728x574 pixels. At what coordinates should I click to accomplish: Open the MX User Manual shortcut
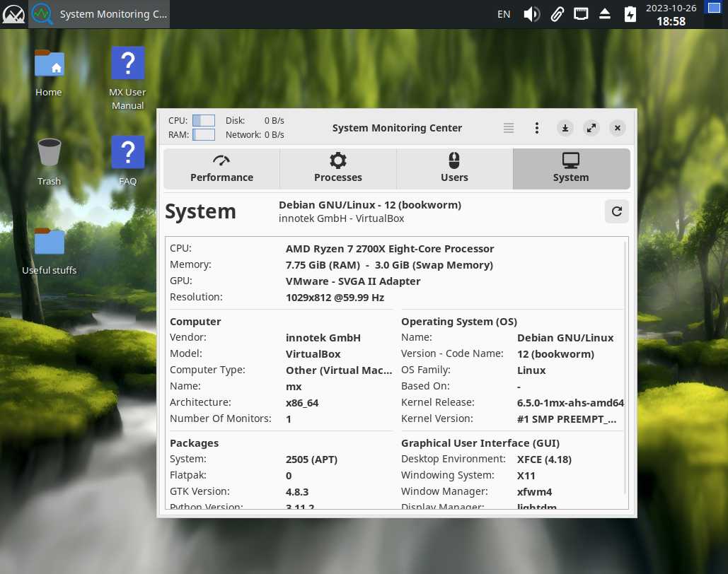click(x=127, y=79)
